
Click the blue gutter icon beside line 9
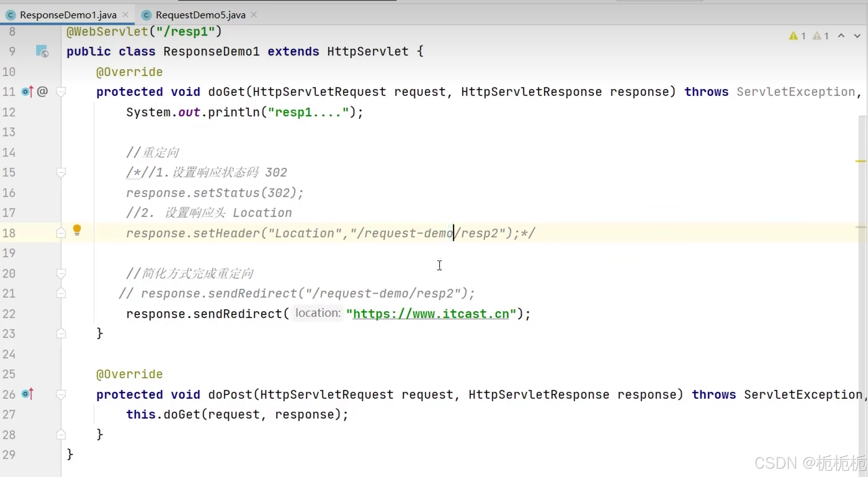tap(41, 51)
